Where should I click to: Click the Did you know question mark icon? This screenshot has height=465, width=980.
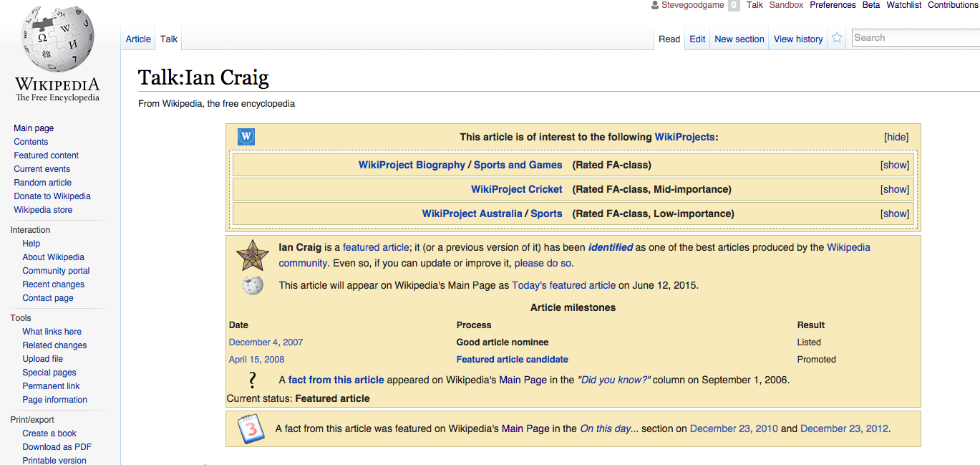point(252,380)
